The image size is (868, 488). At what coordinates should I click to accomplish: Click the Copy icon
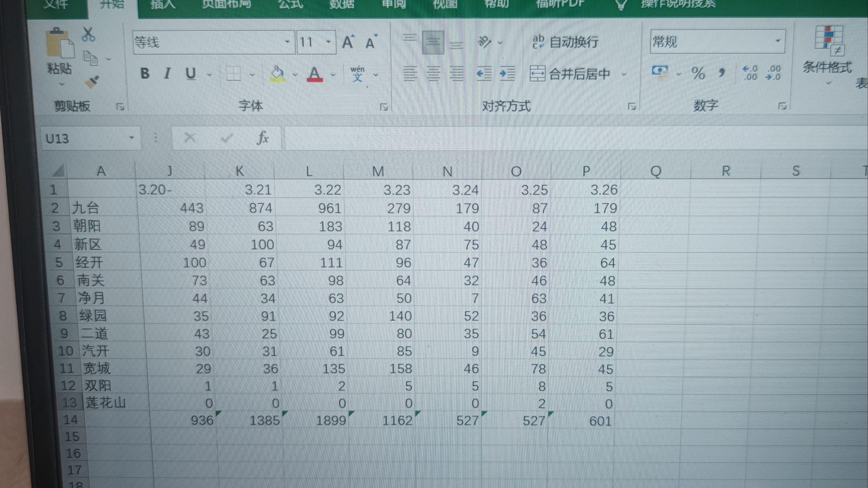91,58
